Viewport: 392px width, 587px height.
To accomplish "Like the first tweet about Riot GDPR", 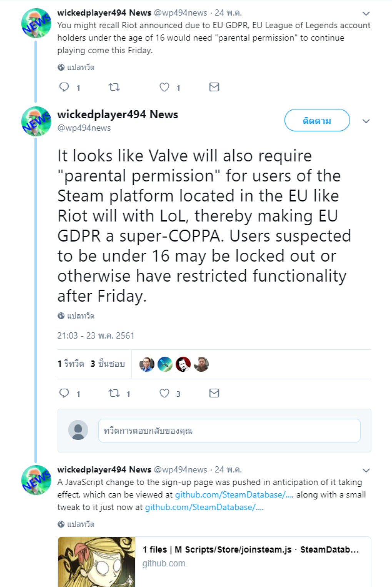I will 164,87.
